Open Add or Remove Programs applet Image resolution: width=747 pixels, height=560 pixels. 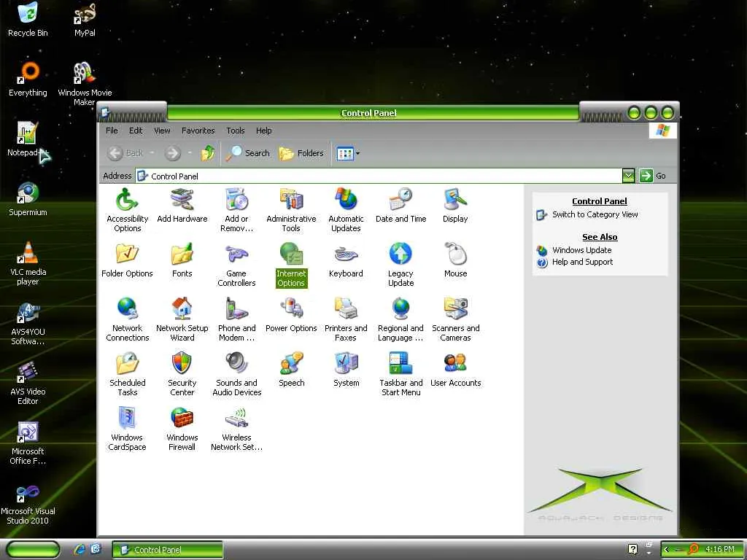point(236,209)
